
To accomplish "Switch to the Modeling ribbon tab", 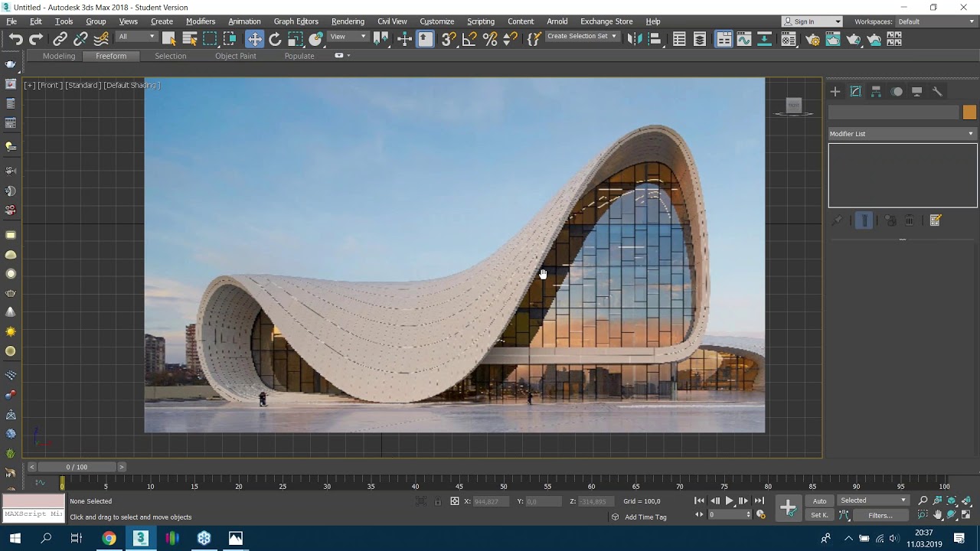I will point(59,56).
